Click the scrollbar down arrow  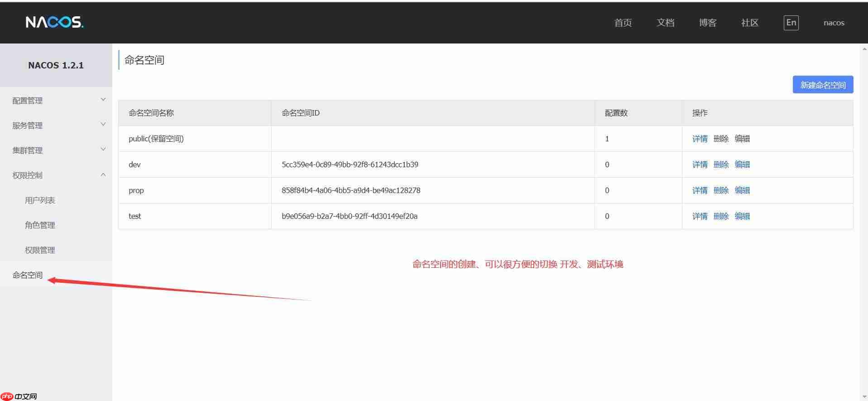[864, 396]
